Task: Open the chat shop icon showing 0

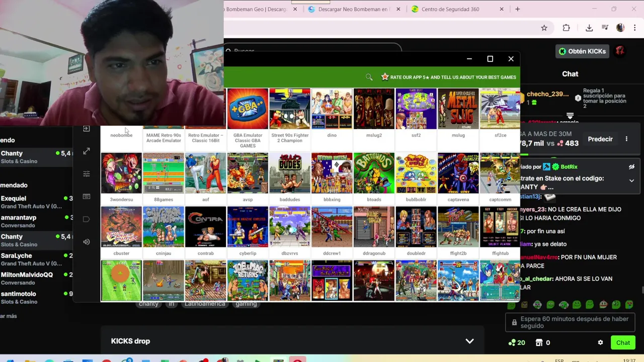Action: 543,343
